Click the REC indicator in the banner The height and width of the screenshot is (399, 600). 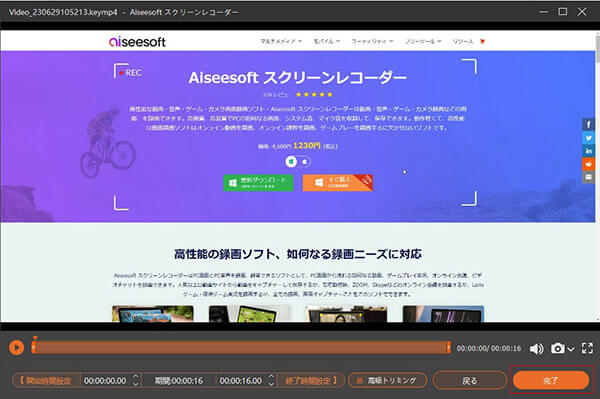click(130, 73)
